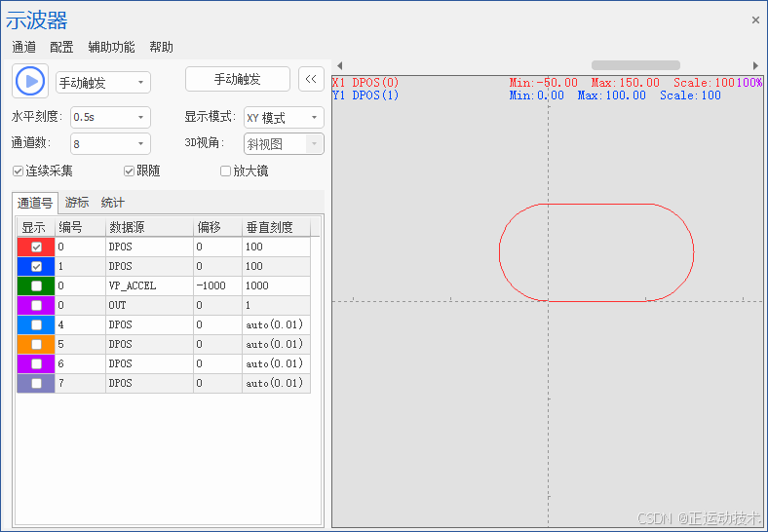
Task: Open the 辅助功能 menu
Action: pos(111,47)
